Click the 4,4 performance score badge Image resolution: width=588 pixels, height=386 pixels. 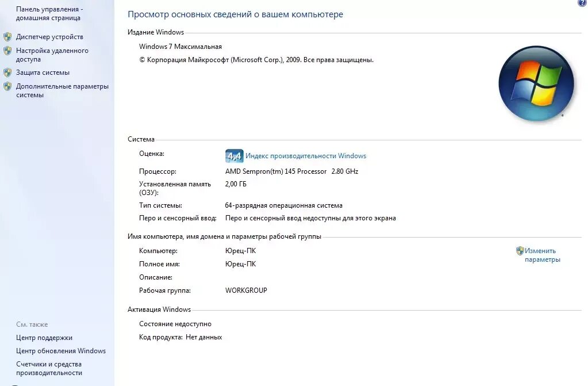[x=235, y=156]
